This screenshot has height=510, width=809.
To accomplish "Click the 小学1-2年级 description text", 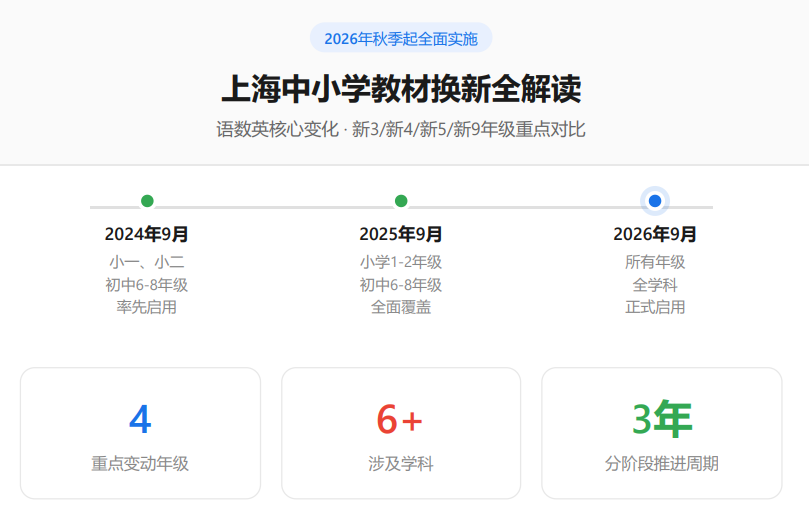I will click(401, 262).
